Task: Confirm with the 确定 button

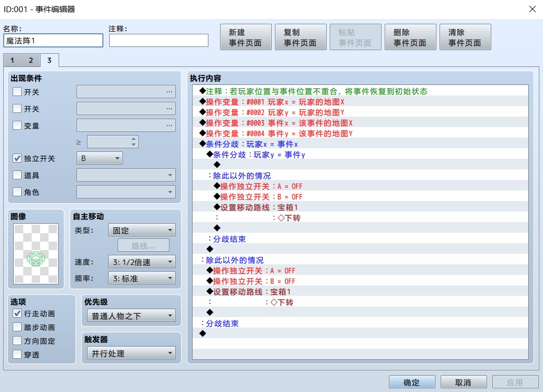Action: click(x=412, y=383)
